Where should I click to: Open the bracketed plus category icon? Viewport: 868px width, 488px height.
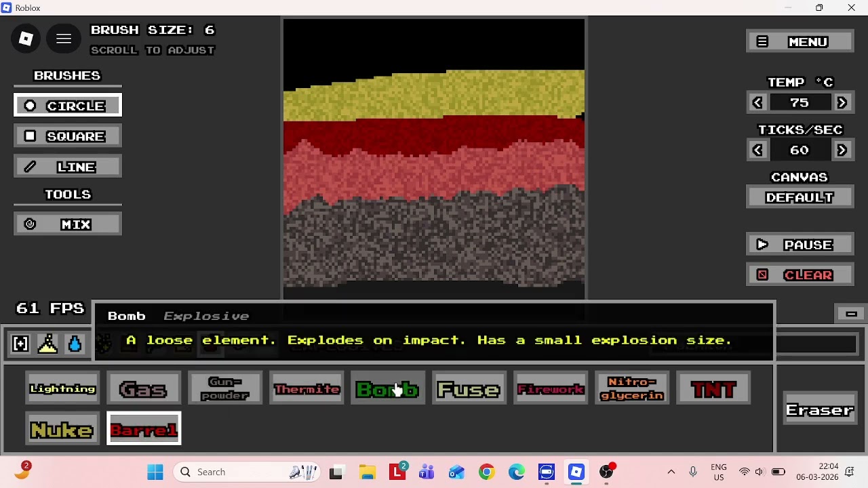(x=20, y=344)
